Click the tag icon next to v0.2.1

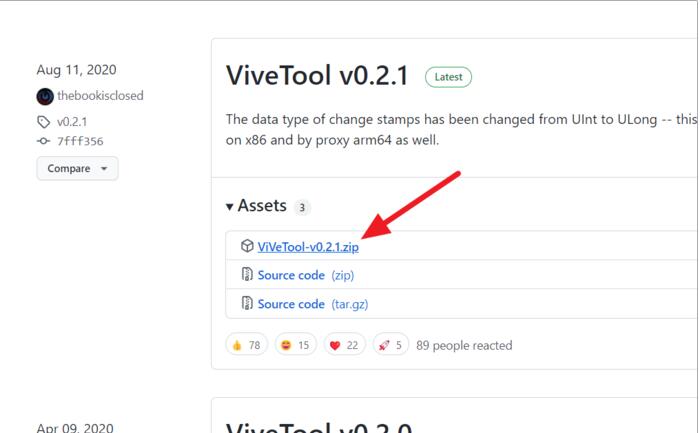tap(43, 121)
